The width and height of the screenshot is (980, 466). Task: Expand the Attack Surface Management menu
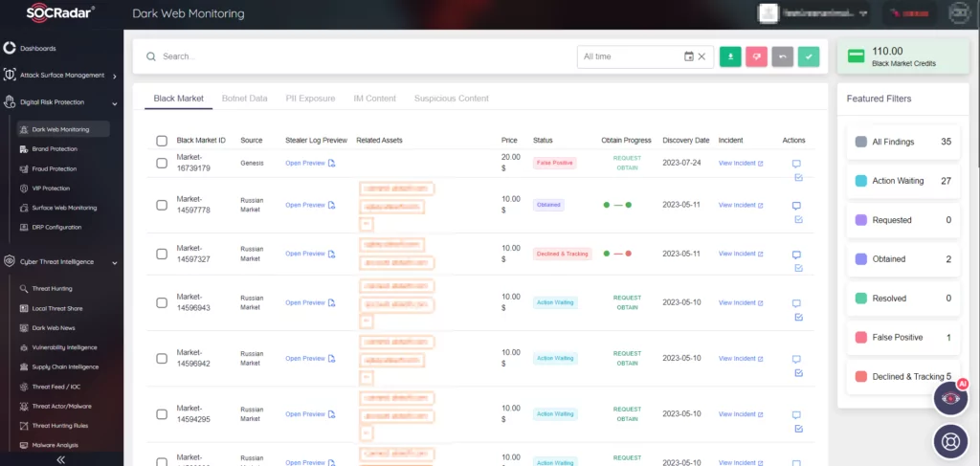(x=60, y=75)
